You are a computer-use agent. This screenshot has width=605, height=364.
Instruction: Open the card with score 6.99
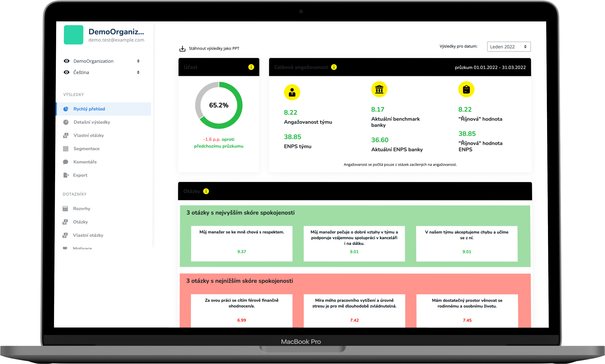coord(242,311)
